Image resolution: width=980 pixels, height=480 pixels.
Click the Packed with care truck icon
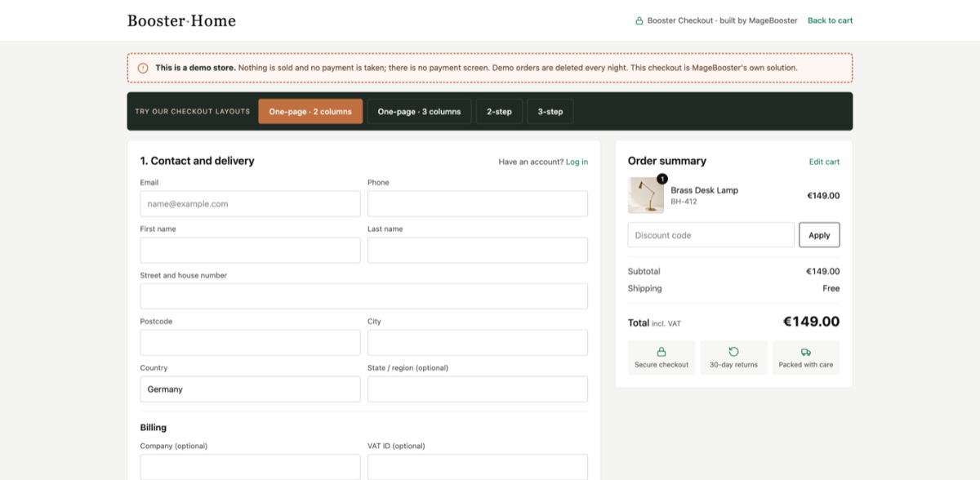(x=806, y=352)
